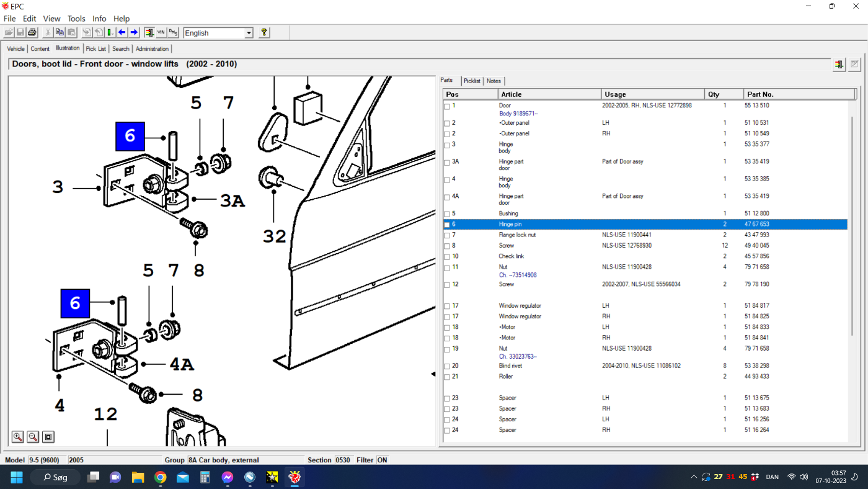Switch to the Vehicle tab
The height and width of the screenshot is (489, 868).
[16, 49]
